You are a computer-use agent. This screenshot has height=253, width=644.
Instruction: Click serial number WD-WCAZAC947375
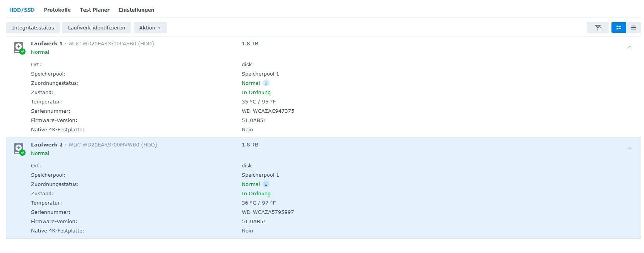coord(268,111)
